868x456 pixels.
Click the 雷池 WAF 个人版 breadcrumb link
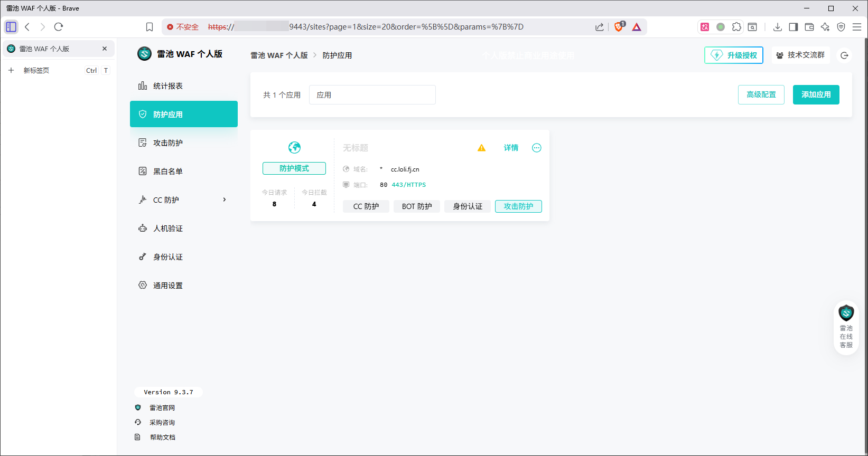pos(279,55)
